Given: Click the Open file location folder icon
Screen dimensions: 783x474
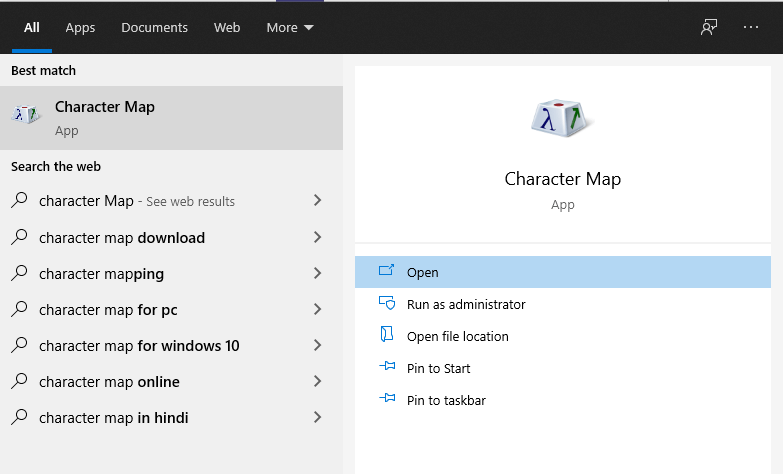Looking at the screenshot, I should tap(387, 336).
